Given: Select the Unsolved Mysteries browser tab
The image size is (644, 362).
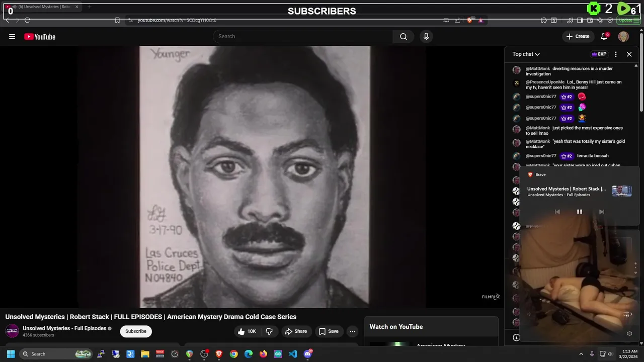Looking at the screenshot, I should (43, 7).
